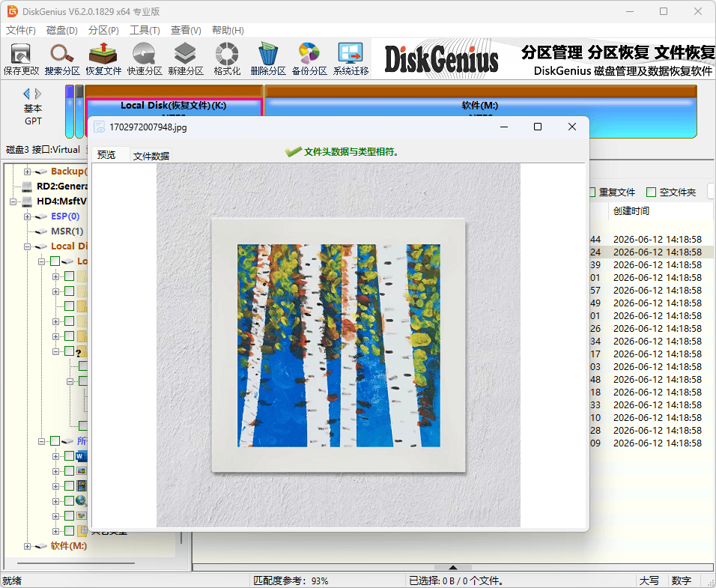
Task: Open the 工具(T) menu
Action: [x=145, y=30]
